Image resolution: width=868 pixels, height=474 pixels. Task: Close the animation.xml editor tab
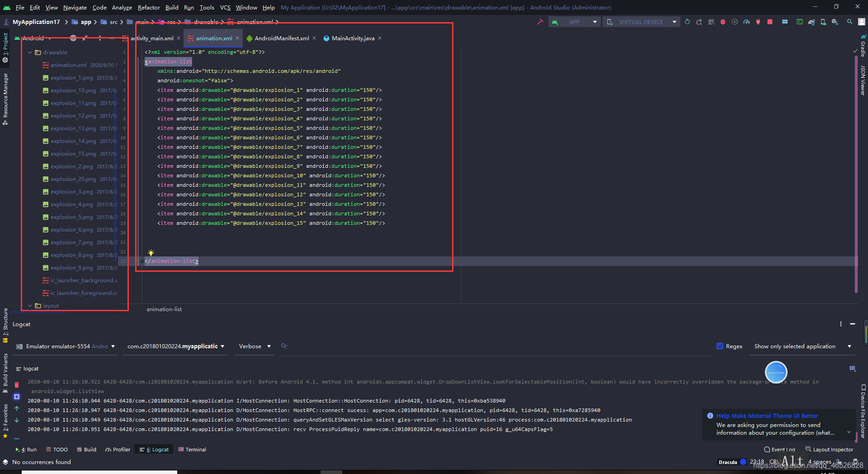[237, 38]
